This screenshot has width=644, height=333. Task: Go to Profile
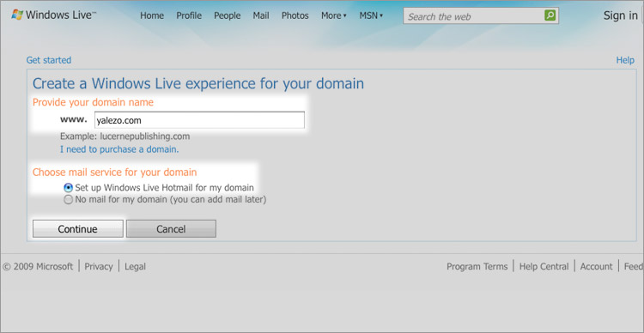coord(189,15)
